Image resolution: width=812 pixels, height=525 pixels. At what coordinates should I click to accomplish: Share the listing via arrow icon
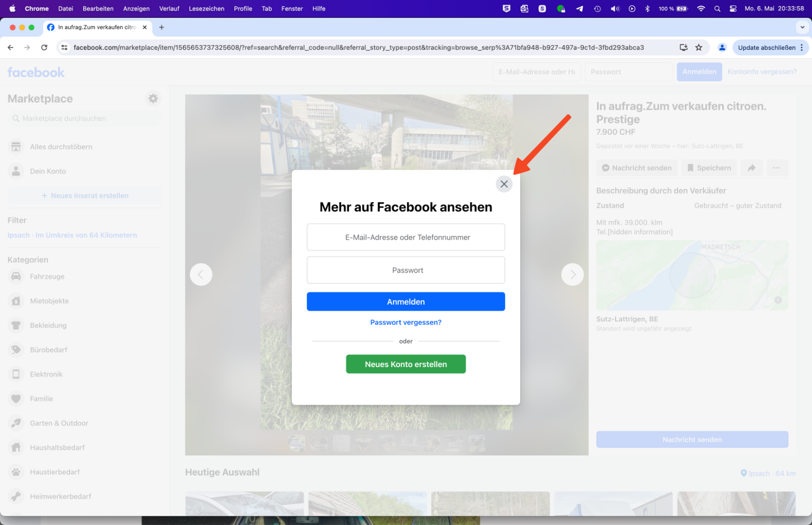(x=752, y=168)
